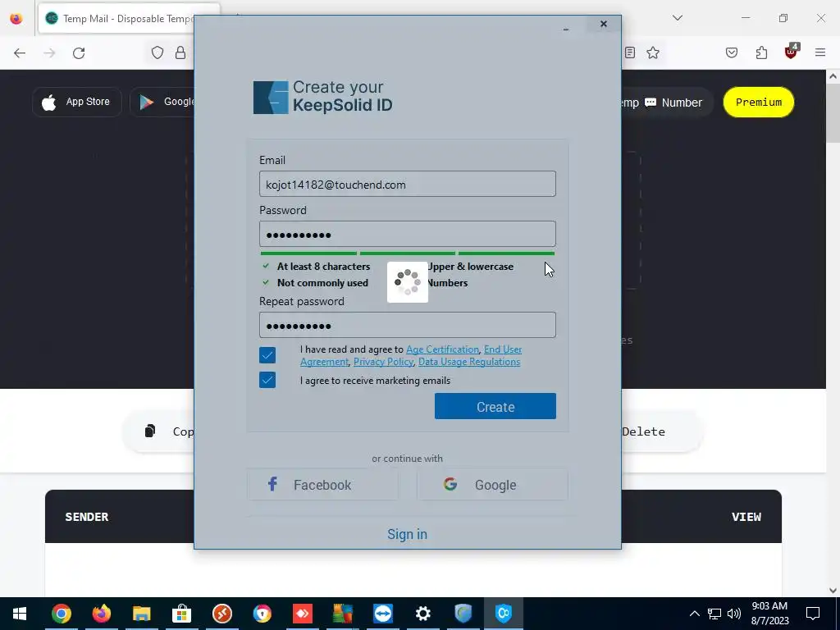Go back in Firefox

click(20, 53)
